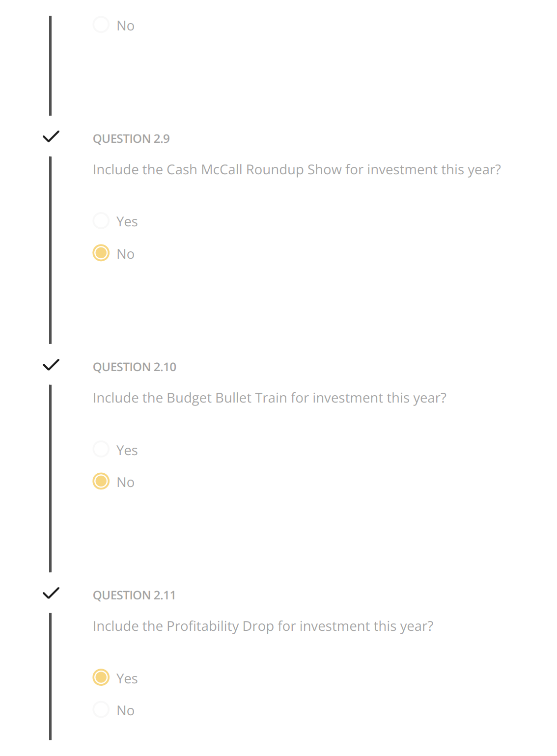Click the Budget Bullet Train question text
The image size is (557, 756).
[x=269, y=398]
